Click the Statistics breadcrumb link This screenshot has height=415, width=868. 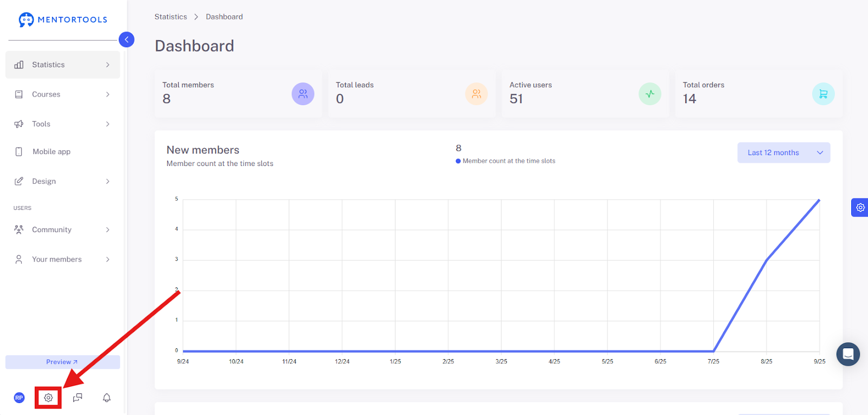click(x=170, y=17)
